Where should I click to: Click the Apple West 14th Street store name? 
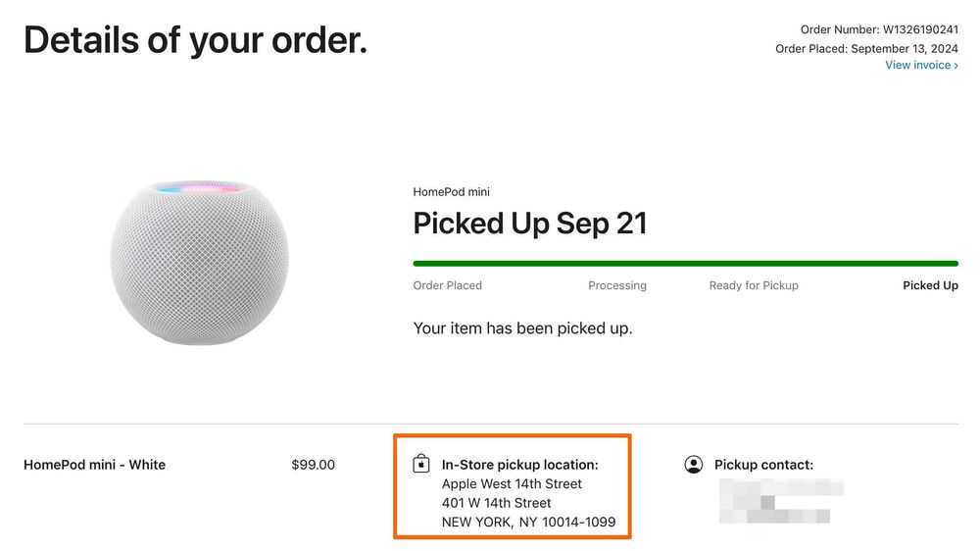[512, 483]
